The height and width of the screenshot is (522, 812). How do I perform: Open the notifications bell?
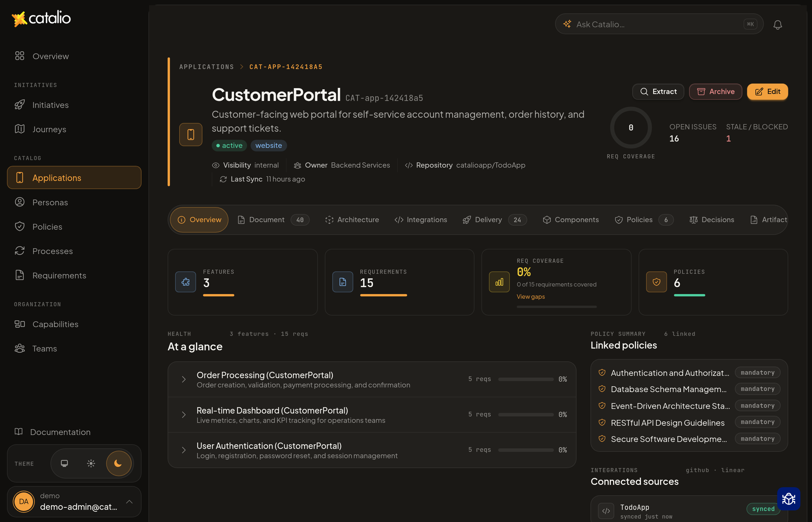[x=777, y=24]
